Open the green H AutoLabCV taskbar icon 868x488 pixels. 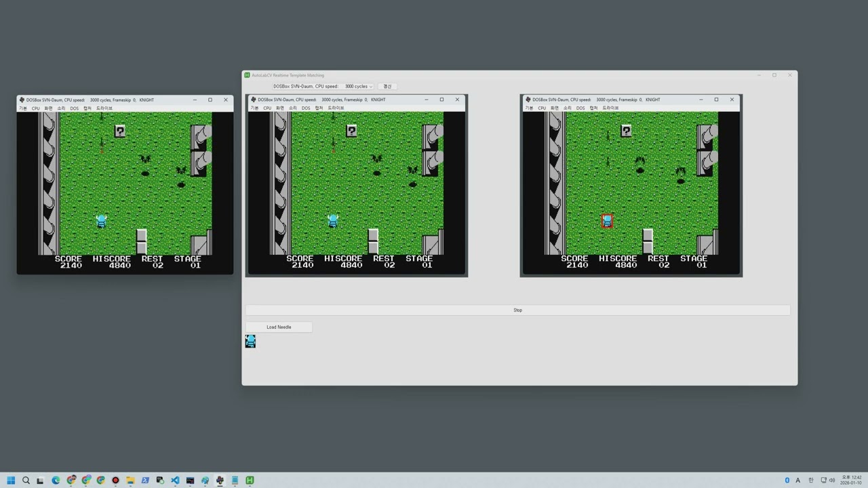coord(250,481)
